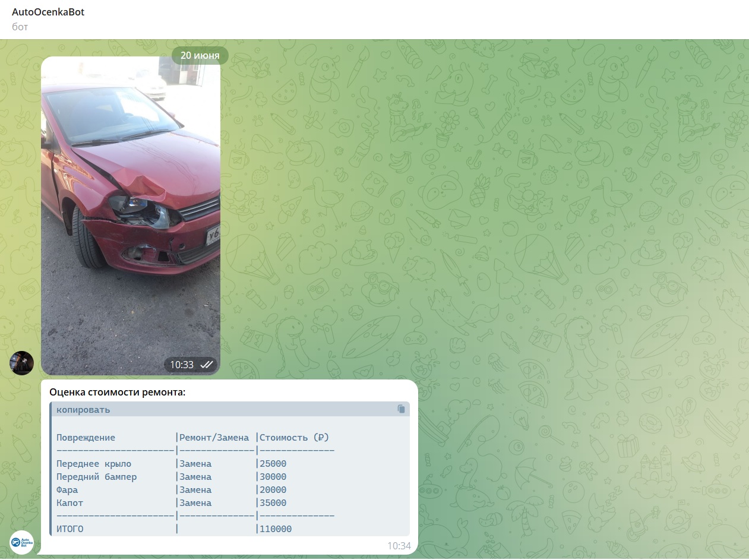The height and width of the screenshot is (560, 749).
Task: Click the 10:33 timestamp on the photo
Action: (182, 365)
